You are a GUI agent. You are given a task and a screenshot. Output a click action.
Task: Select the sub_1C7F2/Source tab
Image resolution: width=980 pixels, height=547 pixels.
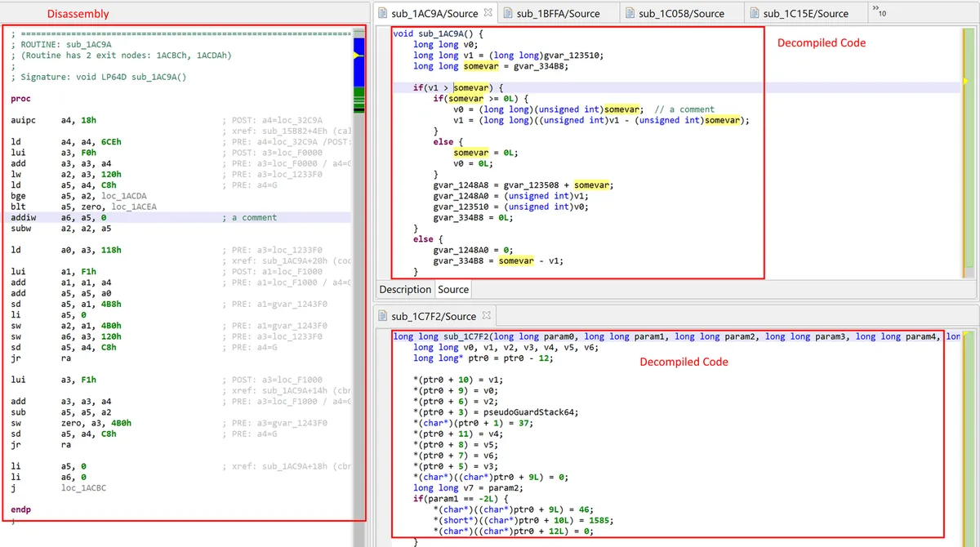(x=434, y=316)
